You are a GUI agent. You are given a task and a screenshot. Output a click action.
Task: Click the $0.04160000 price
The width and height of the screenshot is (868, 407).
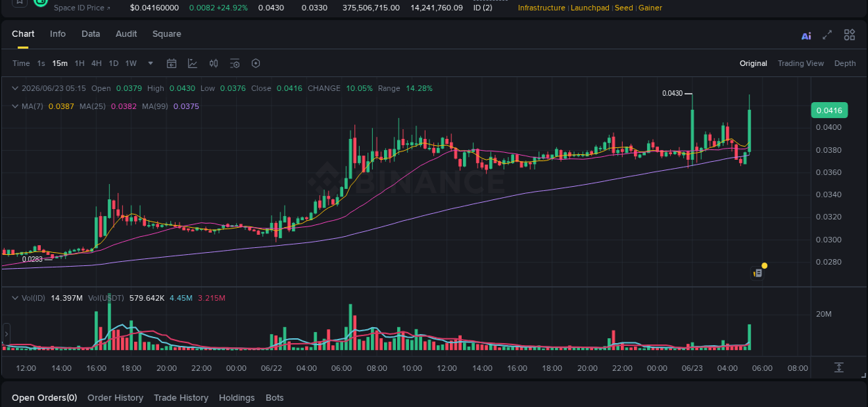(154, 8)
